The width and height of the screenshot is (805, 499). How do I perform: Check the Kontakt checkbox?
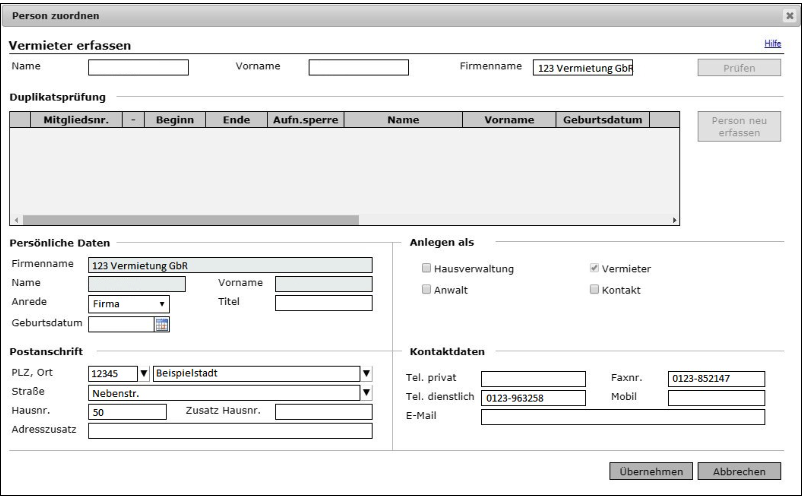594,290
